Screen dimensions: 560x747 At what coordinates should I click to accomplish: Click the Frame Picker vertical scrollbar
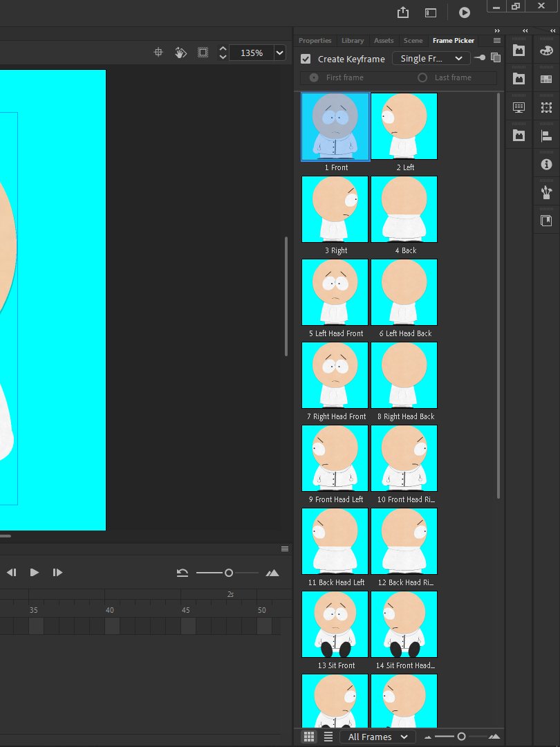coord(498,295)
